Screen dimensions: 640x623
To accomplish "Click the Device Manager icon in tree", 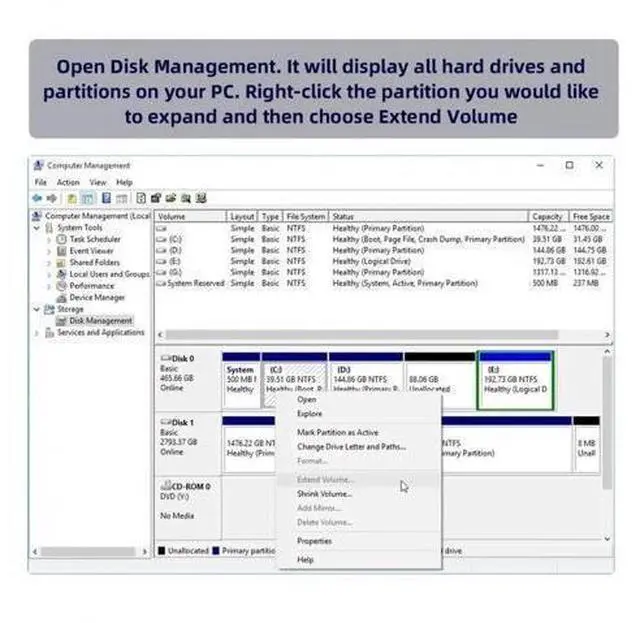I will [62, 297].
